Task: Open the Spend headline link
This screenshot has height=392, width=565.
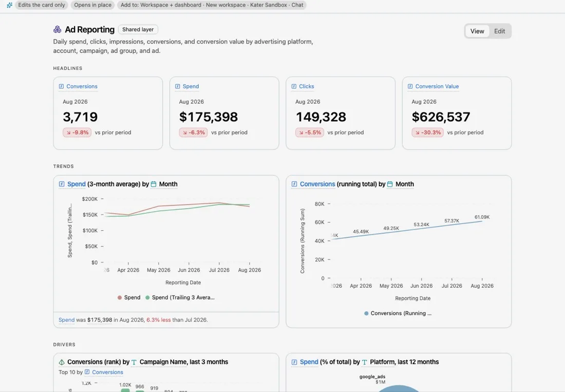Action: [x=191, y=86]
